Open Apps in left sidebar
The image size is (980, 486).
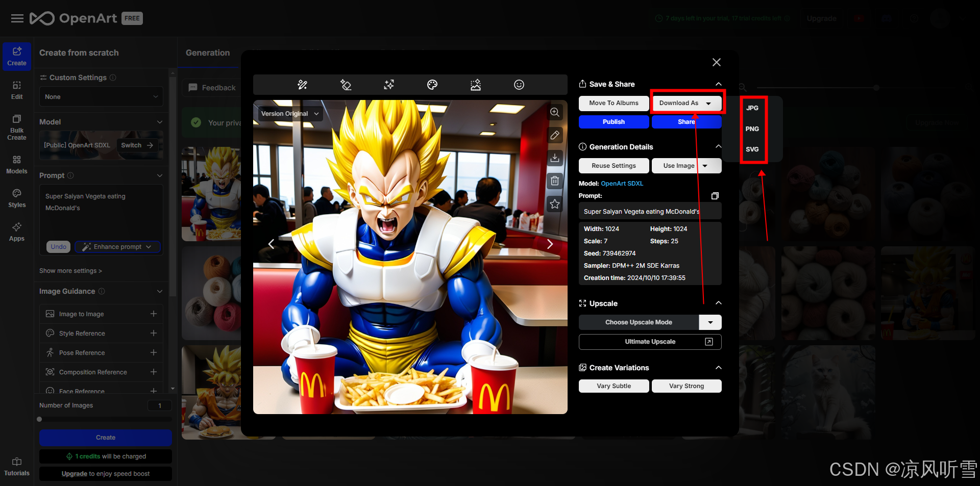tap(17, 232)
